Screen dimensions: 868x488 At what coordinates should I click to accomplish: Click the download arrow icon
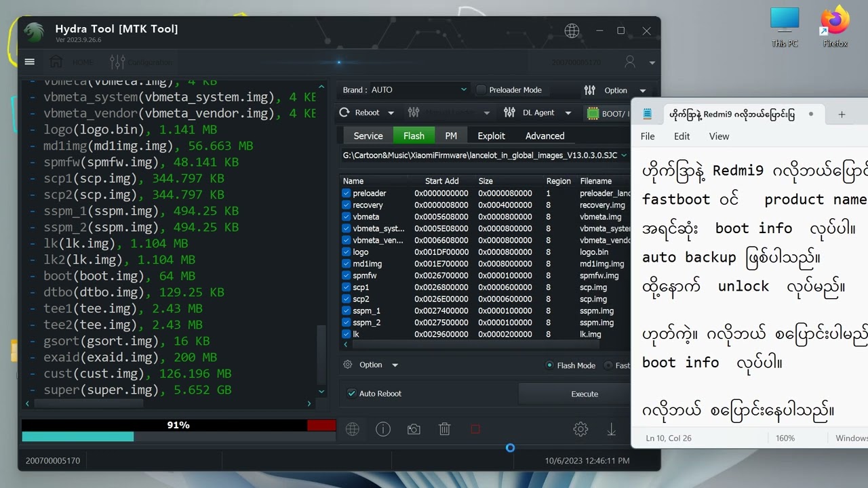tap(611, 429)
